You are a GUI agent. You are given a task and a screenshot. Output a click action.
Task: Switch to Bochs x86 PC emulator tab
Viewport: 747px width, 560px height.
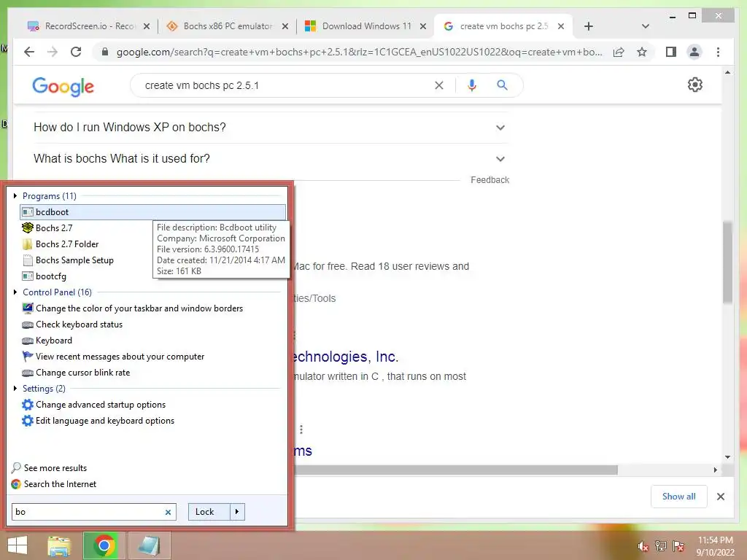tap(228, 26)
